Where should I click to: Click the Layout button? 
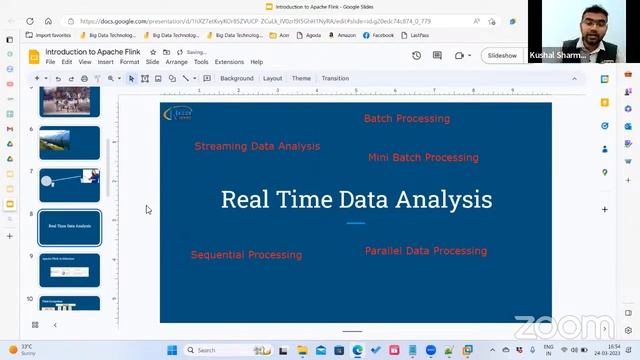272,78
